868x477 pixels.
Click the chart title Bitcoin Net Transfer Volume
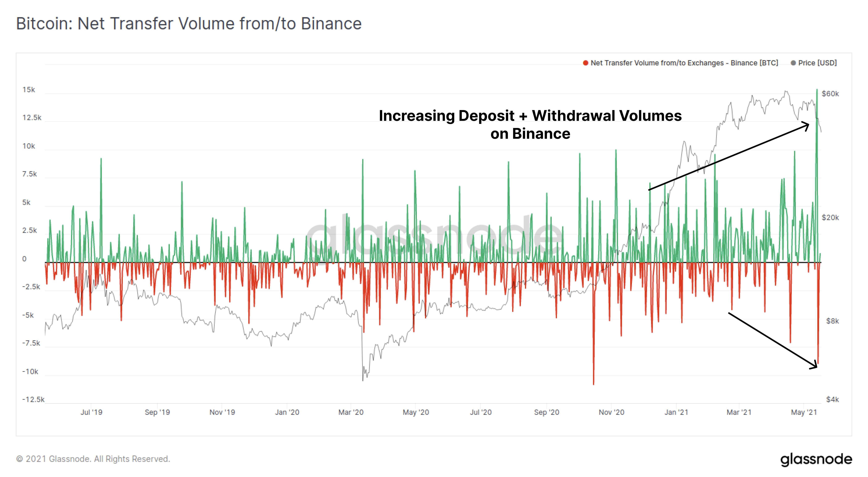(189, 24)
